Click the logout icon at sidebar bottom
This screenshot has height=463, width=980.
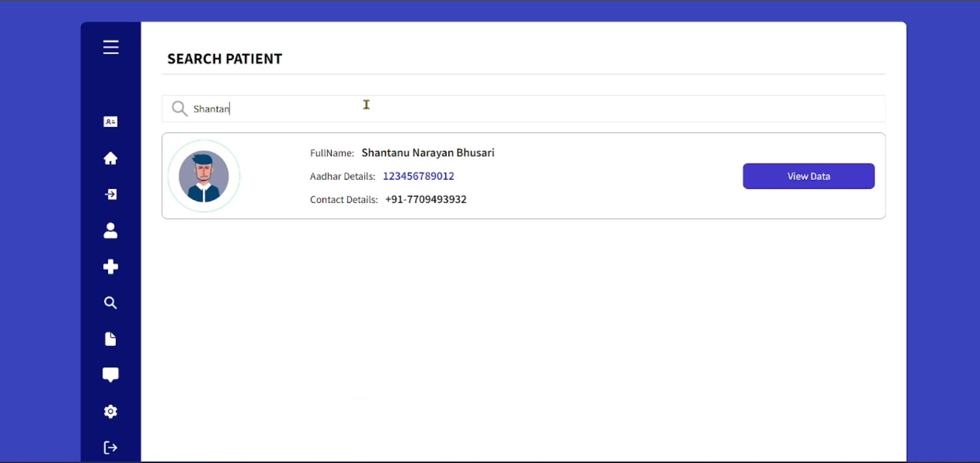pos(111,448)
